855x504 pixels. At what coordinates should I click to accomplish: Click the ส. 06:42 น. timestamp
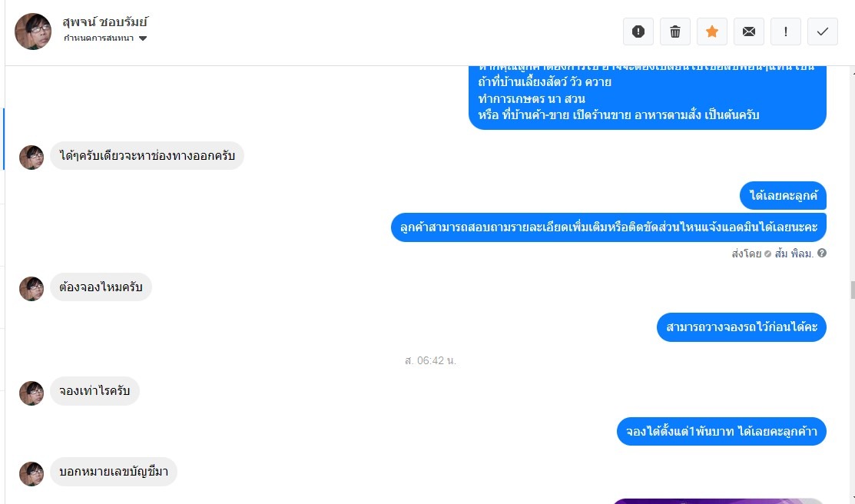[x=430, y=360]
